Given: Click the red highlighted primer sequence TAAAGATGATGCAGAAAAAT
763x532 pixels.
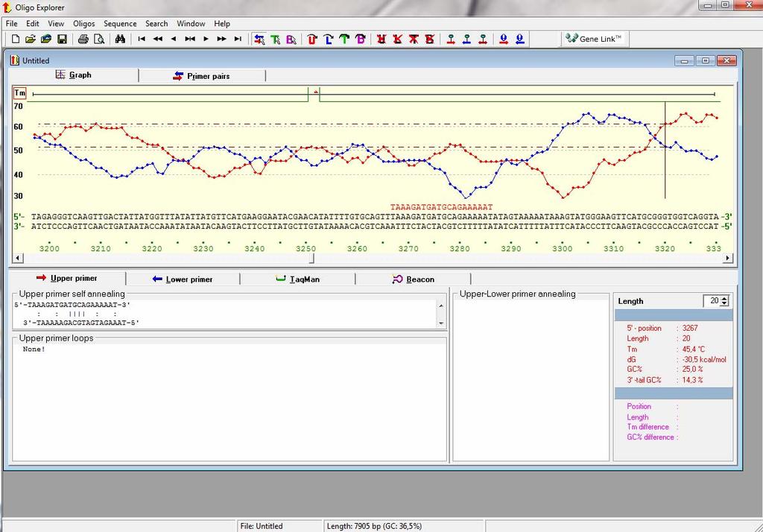Looking at the screenshot, I should point(441,207).
